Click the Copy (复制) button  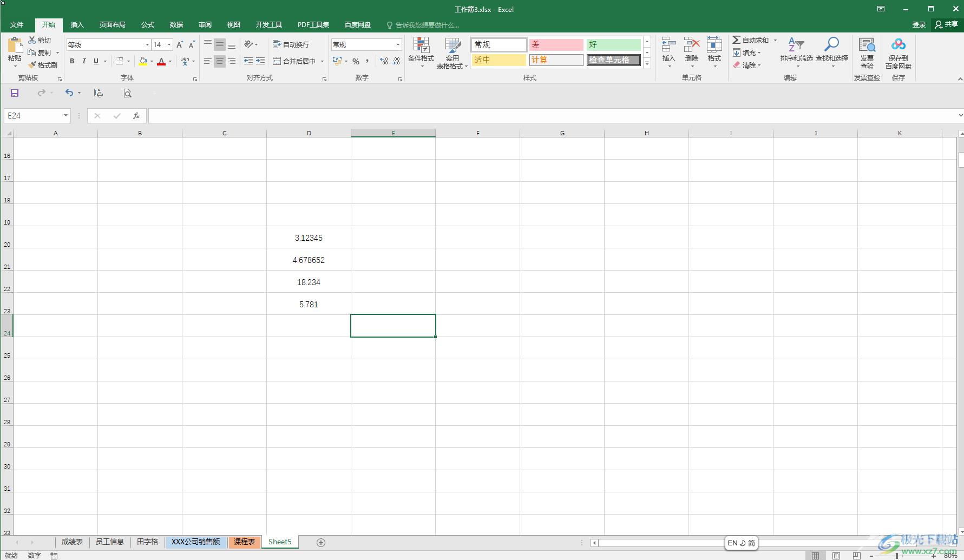pyautogui.click(x=40, y=52)
